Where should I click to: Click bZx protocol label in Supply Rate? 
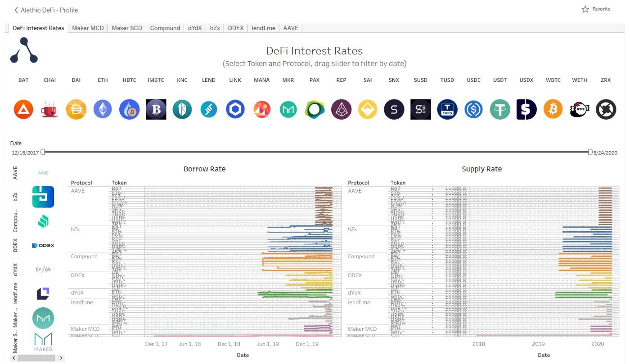pos(352,229)
